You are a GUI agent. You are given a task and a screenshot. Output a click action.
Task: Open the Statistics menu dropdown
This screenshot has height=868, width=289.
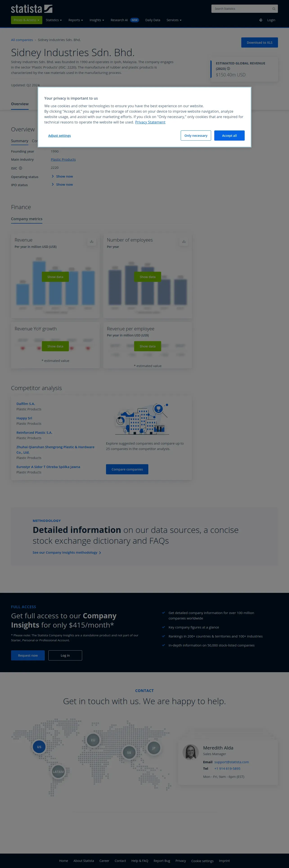[54, 20]
